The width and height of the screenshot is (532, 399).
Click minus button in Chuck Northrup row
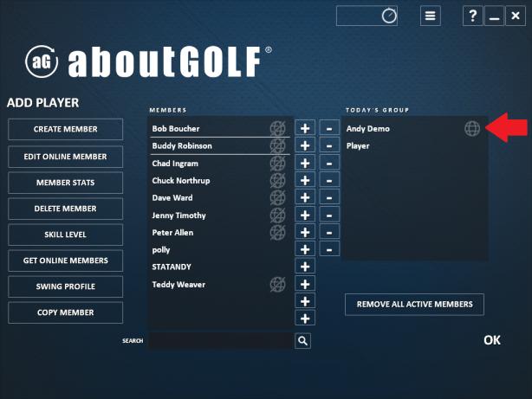click(329, 180)
